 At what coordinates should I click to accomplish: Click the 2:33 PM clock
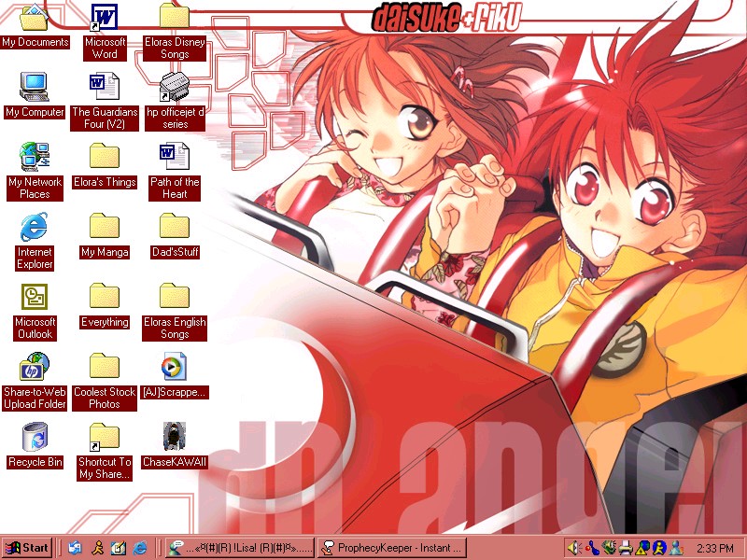click(715, 549)
